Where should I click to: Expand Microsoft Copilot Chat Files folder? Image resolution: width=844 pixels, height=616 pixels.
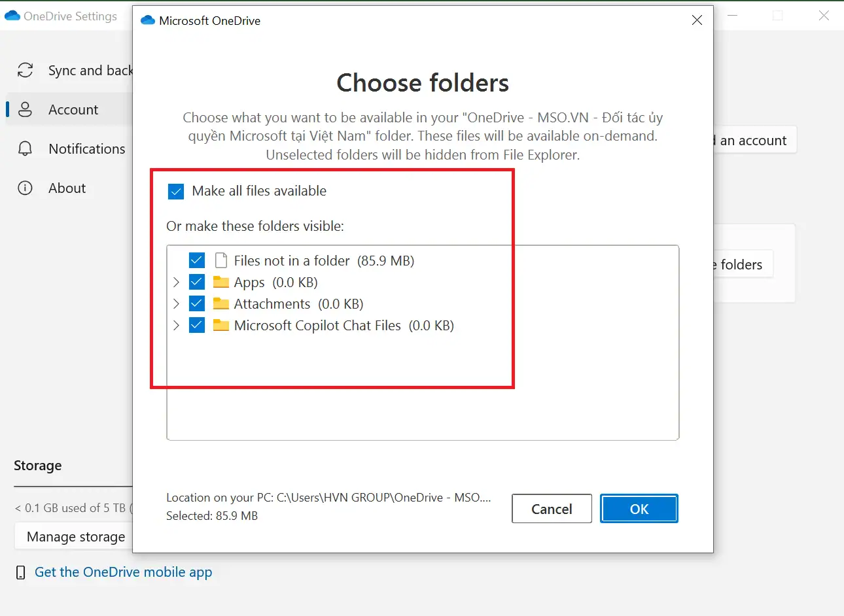pos(175,325)
